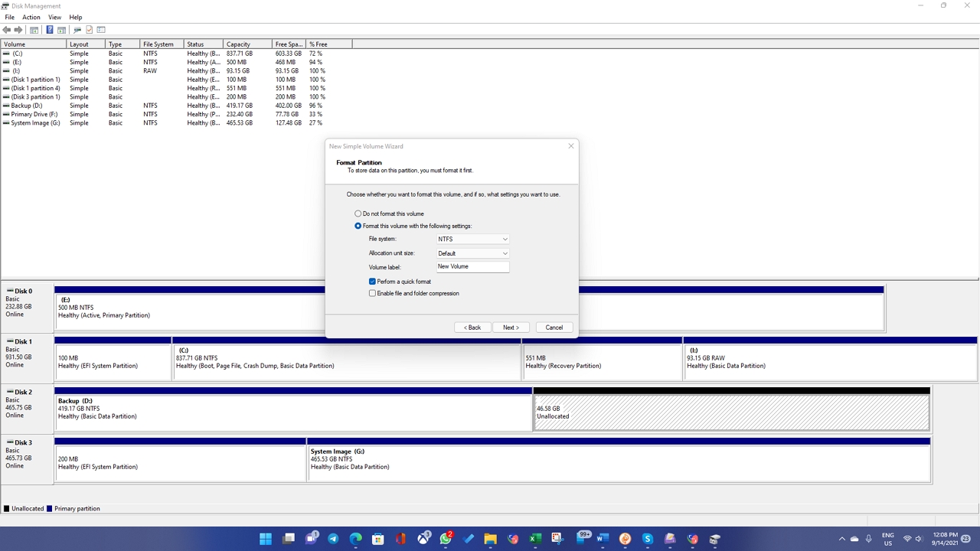Enable the Enable file and folder compression checkbox

point(372,293)
